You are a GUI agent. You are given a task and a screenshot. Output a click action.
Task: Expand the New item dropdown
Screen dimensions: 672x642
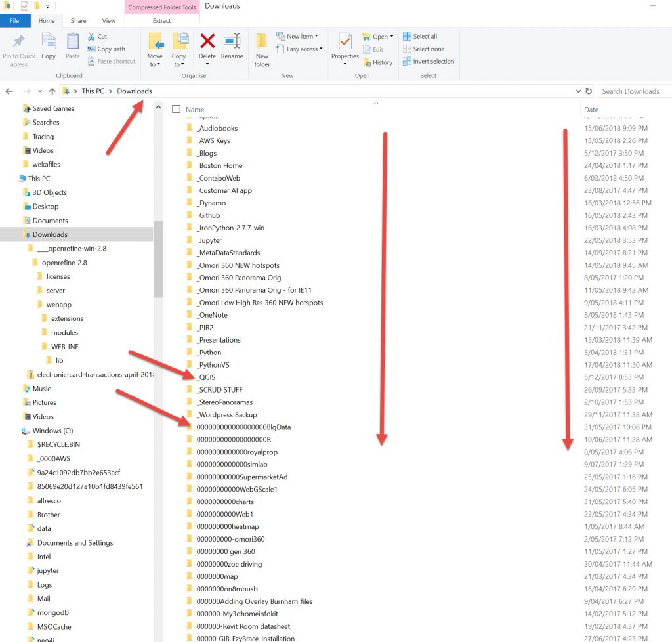coord(297,36)
